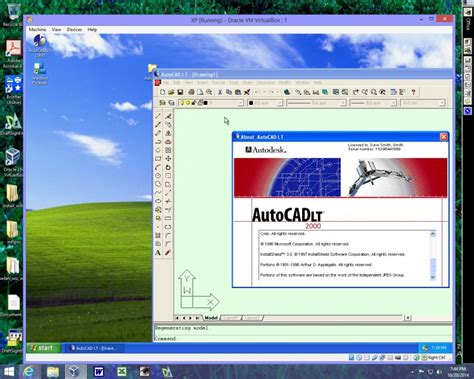Viewport: 474px width, 379px height.
Task: Select the Rectangle draw tool
Action: pyautogui.click(x=158, y=159)
